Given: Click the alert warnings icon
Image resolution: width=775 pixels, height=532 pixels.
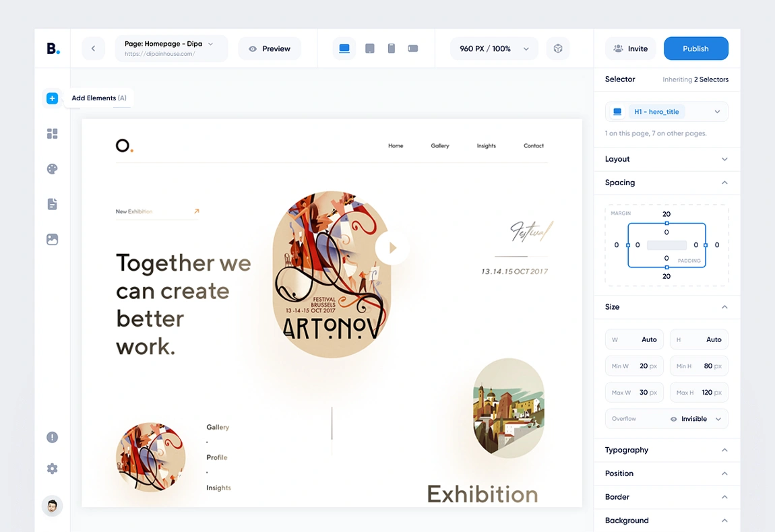Looking at the screenshot, I should [x=52, y=437].
